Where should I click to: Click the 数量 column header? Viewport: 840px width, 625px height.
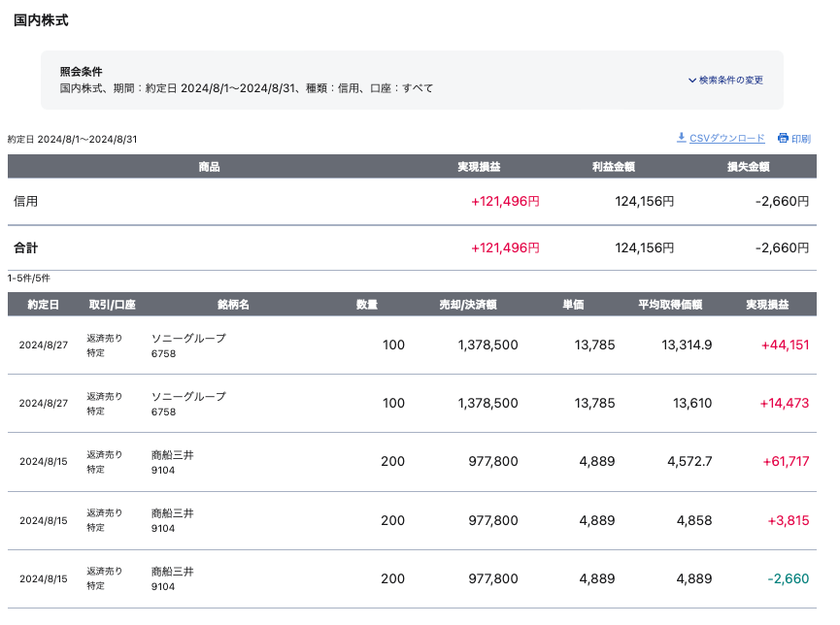(367, 305)
